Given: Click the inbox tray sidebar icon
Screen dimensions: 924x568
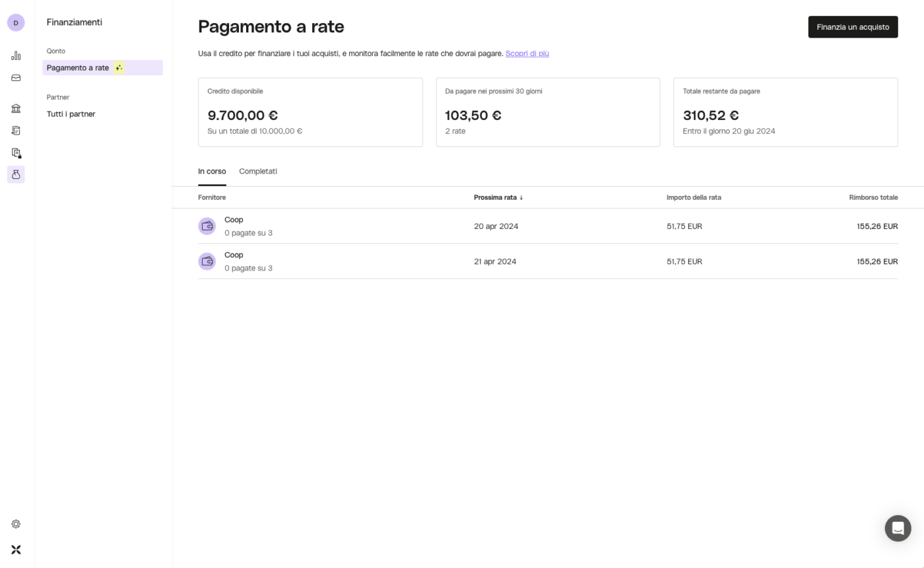Looking at the screenshot, I should [x=16, y=78].
